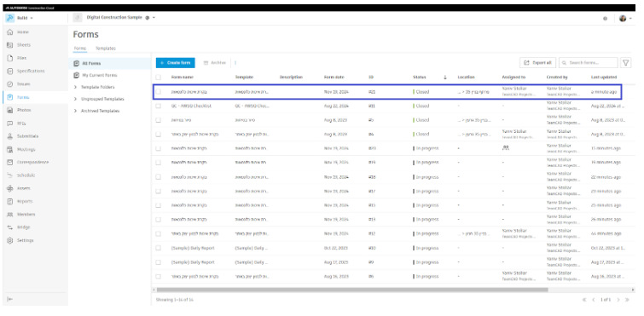644x316 pixels.
Task: Go to RFIs in the sidebar
Action: click(21, 124)
